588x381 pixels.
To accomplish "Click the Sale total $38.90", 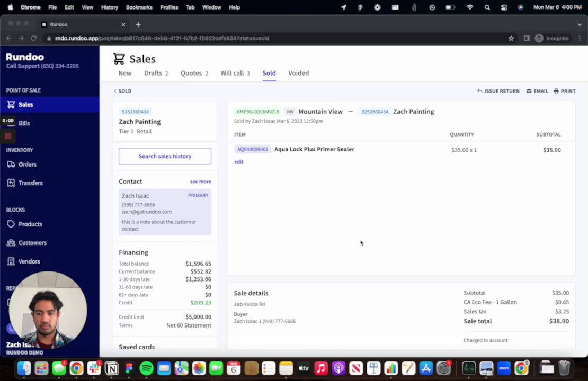I will (559, 321).
